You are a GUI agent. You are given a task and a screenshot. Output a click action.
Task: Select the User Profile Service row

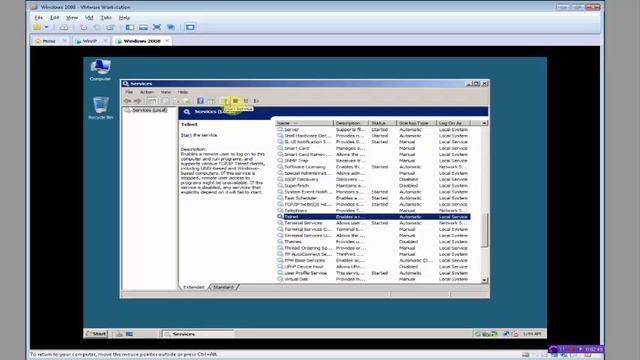373,273
